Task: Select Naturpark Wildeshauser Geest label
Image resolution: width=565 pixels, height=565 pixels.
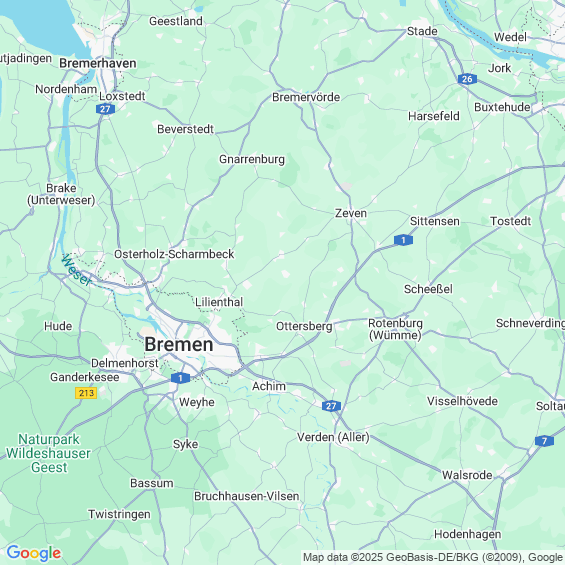Action: click(x=48, y=453)
